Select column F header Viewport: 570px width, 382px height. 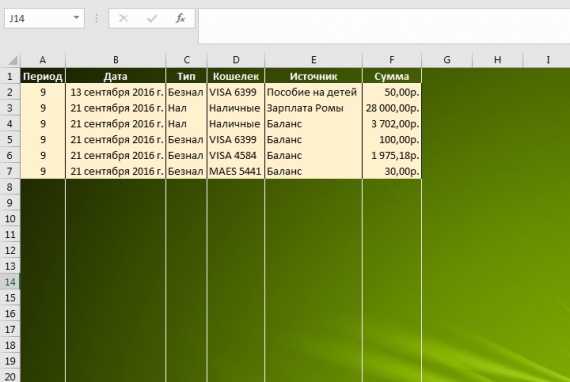point(392,60)
